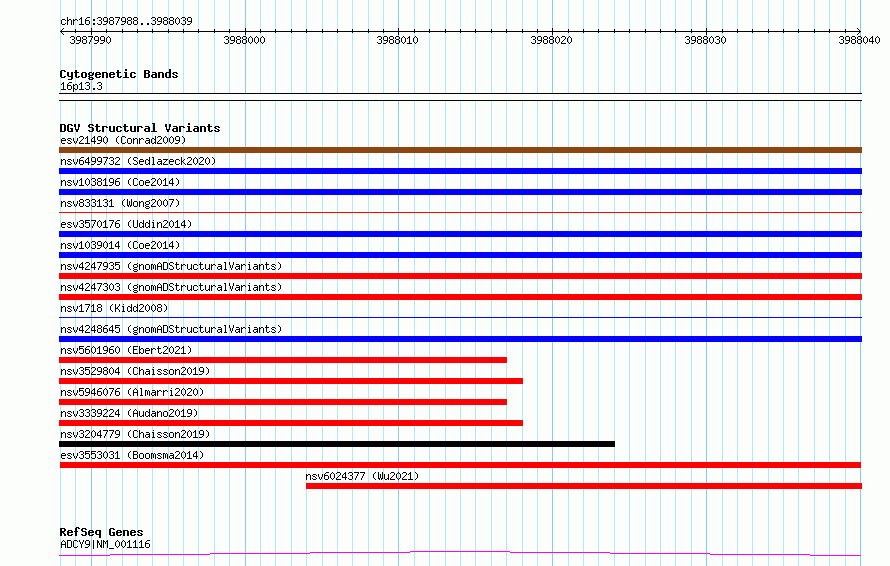Click red bar under nsv4247303

pyautogui.click(x=460, y=297)
